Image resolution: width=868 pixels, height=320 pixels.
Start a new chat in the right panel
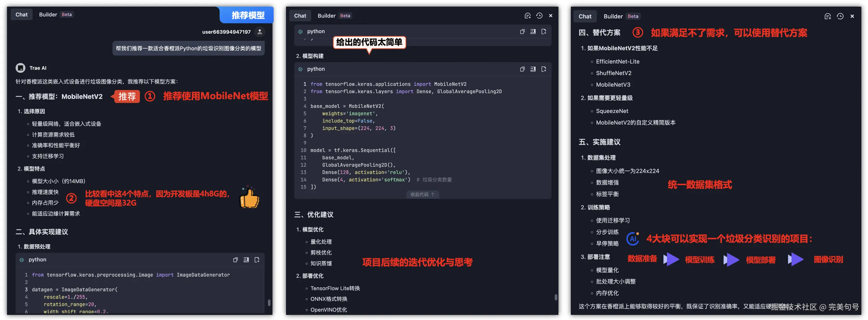(827, 16)
